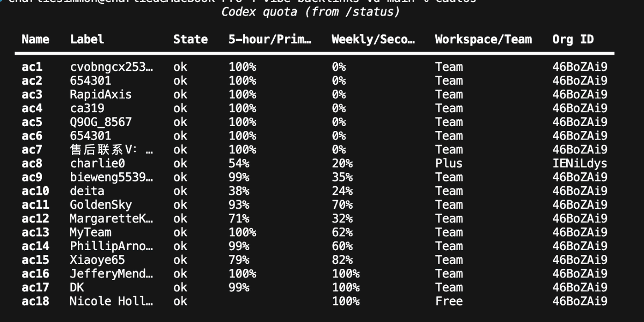Click the Codex quota title text

click(x=311, y=12)
